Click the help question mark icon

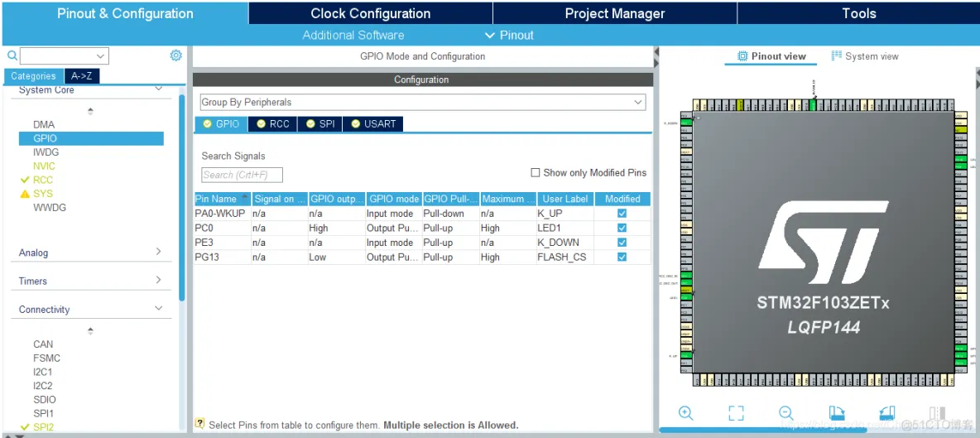(x=200, y=424)
